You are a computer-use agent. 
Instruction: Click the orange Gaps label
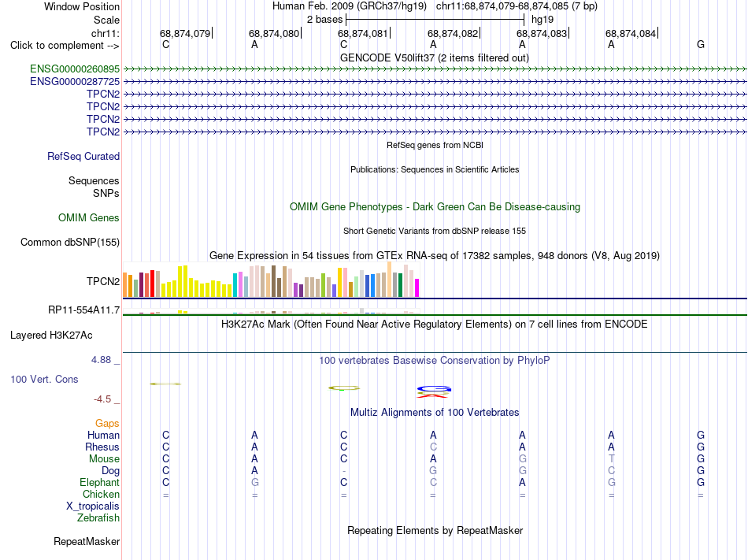click(x=107, y=424)
